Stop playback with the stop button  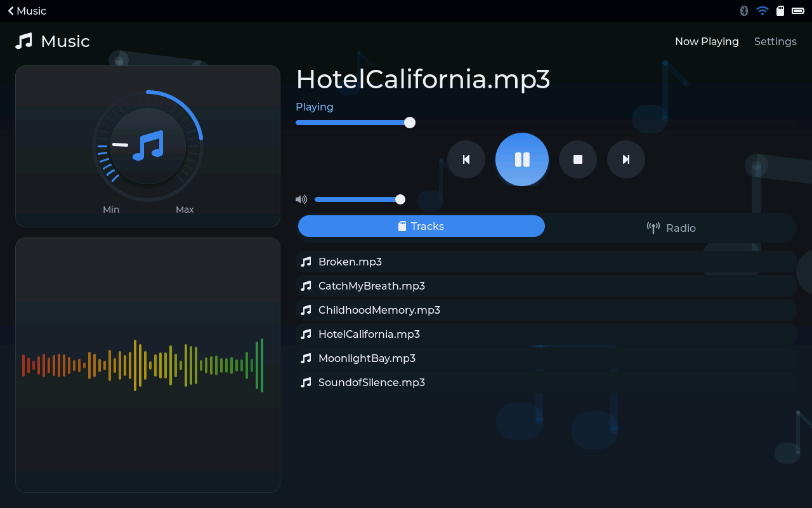(x=578, y=159)
